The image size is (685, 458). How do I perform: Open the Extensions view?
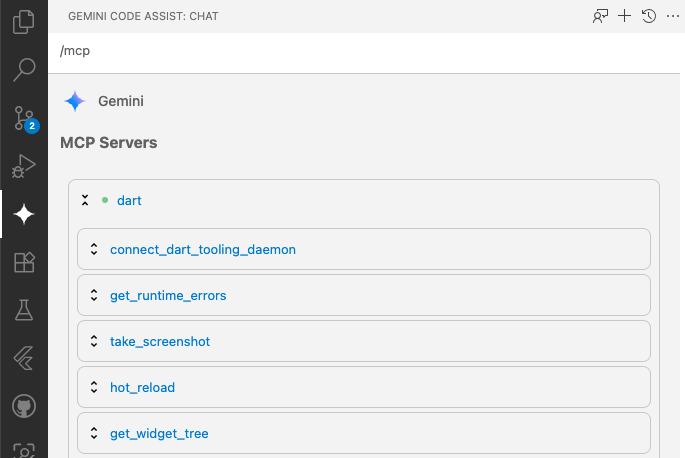pyautogui.click(x=24, y=262)
